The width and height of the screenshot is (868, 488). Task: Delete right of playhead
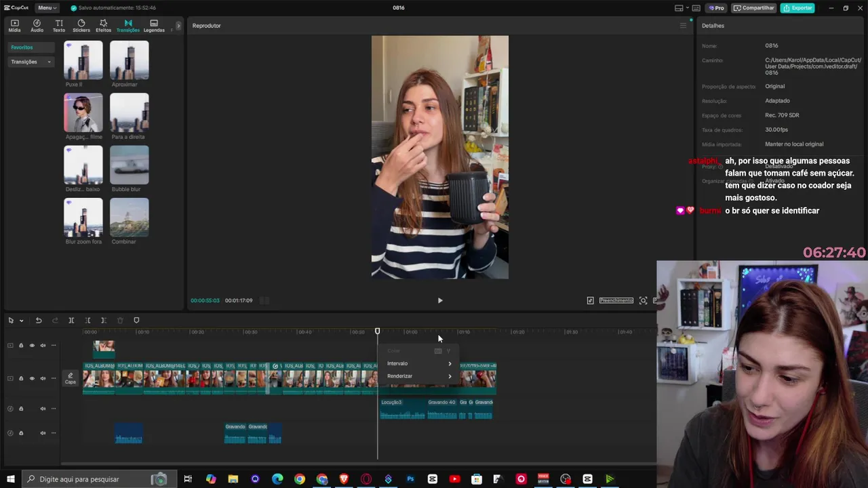pos(104,321)
